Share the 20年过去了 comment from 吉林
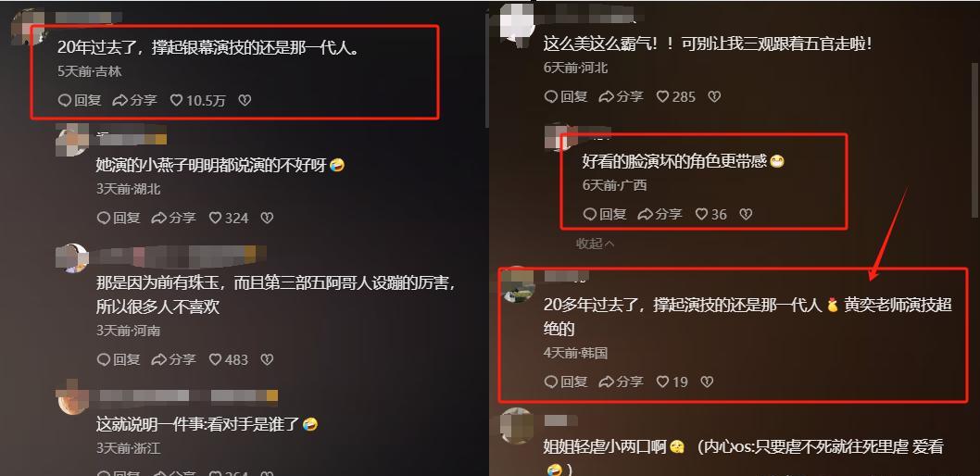The width and height of the screenshot is (980, 476). coord(134,100)
